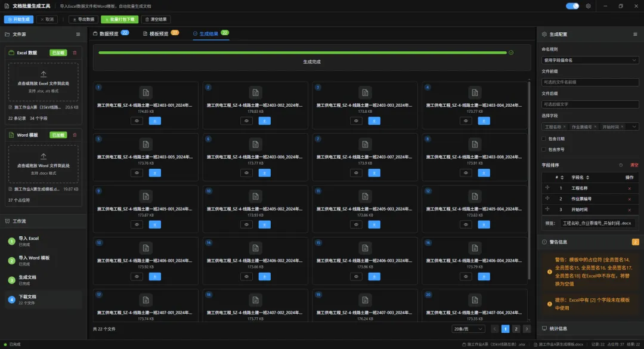Open the 生成配置 panel hamburger menu
The height and width of the screenshot is (349, 644).
635,34
